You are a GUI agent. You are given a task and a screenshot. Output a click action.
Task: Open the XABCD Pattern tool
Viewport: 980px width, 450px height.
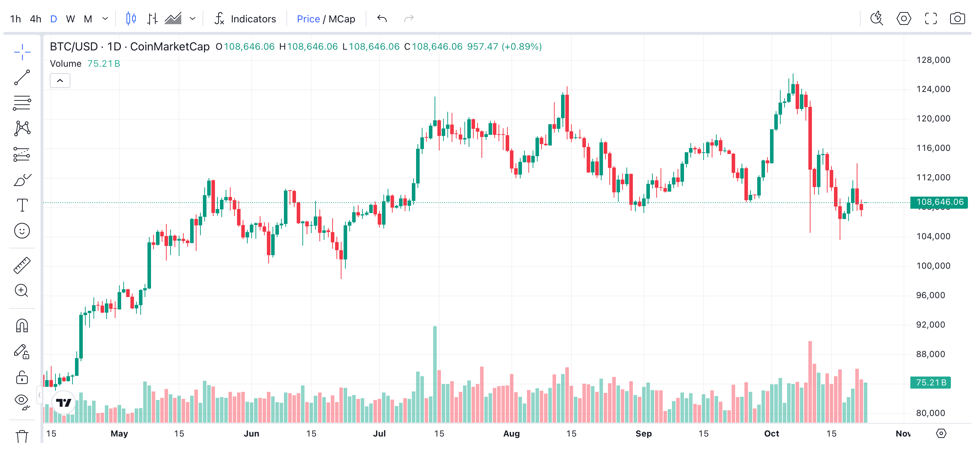[22, 129]
